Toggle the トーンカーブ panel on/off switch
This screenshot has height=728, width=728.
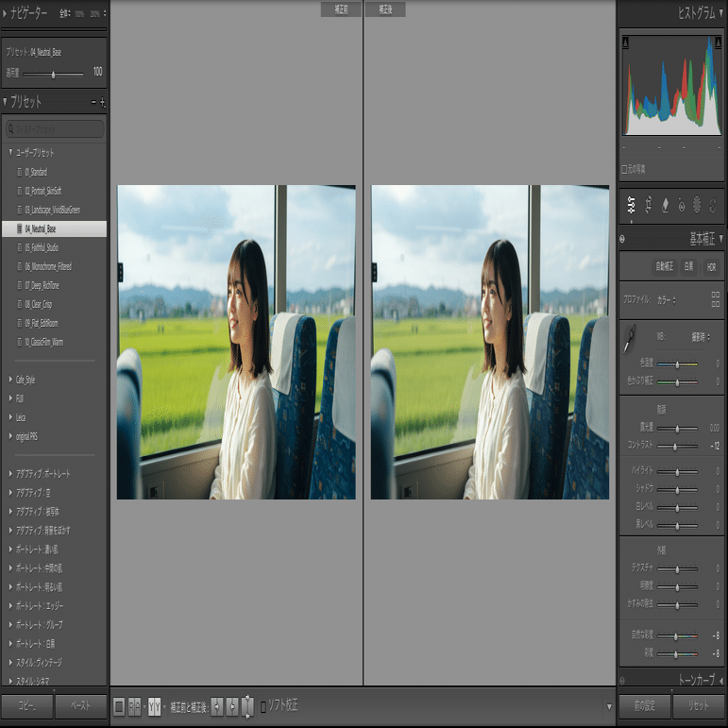pyautogui.click(x=622, y=681)
